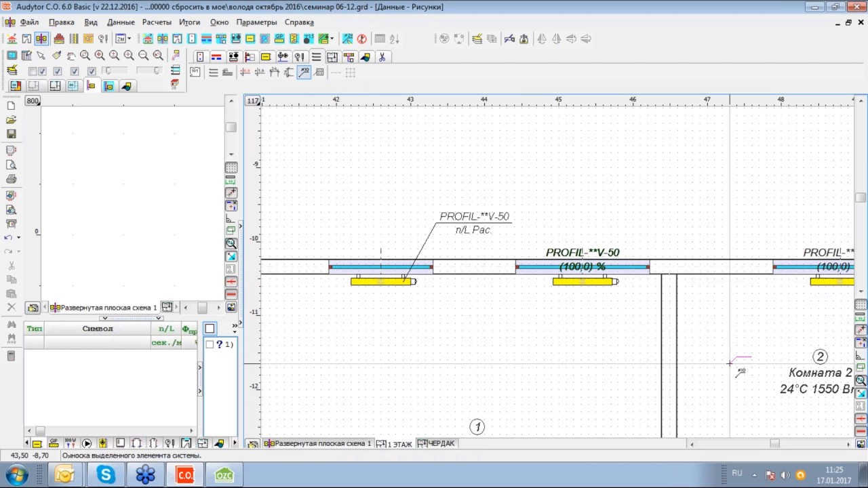This screenshot has height=488, width=868.
Task: Open the Справка menu
Action: [x=299, y=22]
